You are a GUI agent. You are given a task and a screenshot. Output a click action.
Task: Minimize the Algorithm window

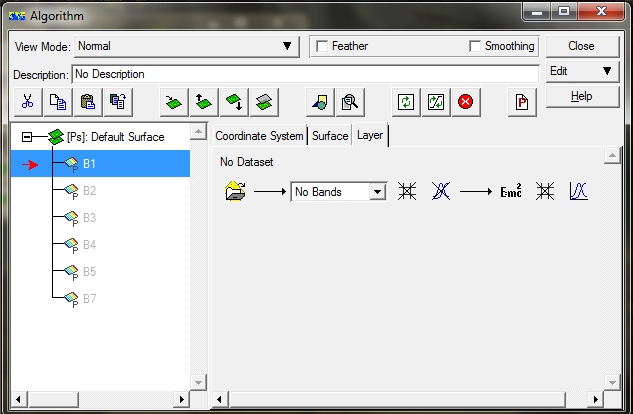click(x=537, y=11)
